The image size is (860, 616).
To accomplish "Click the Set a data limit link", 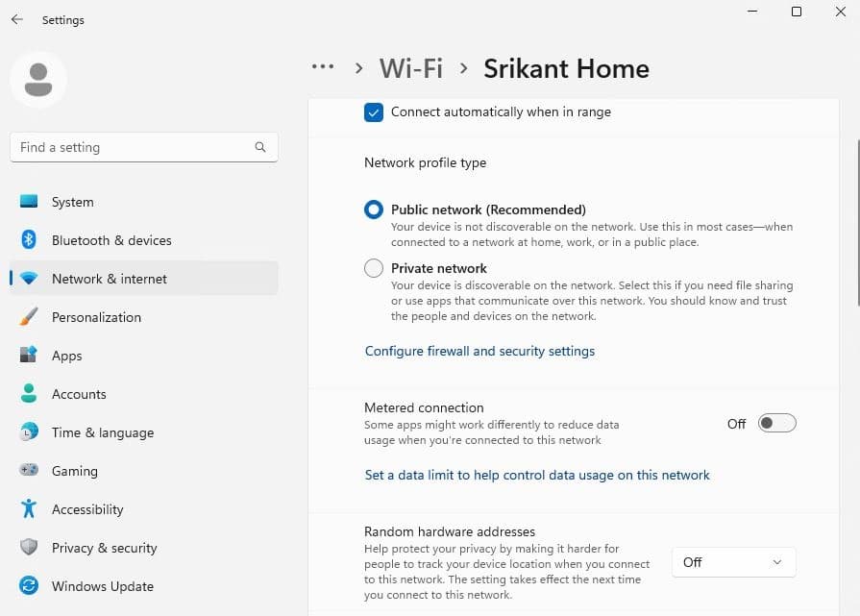I will pos(537,475).
